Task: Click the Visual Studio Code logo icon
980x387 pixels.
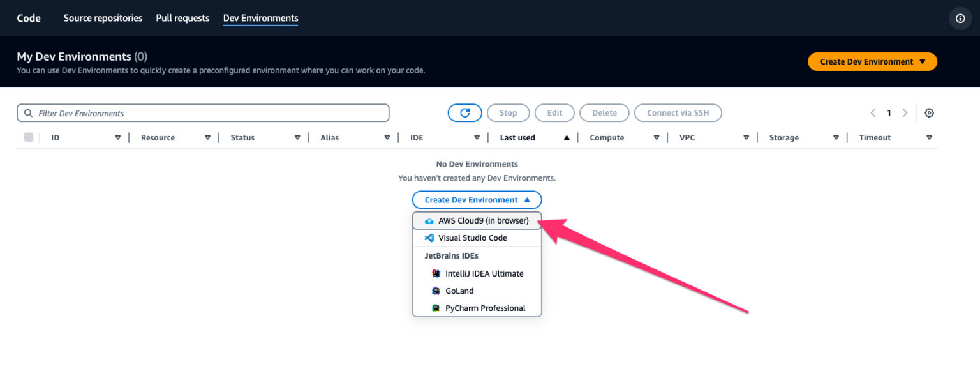Action: coord(429,238)
